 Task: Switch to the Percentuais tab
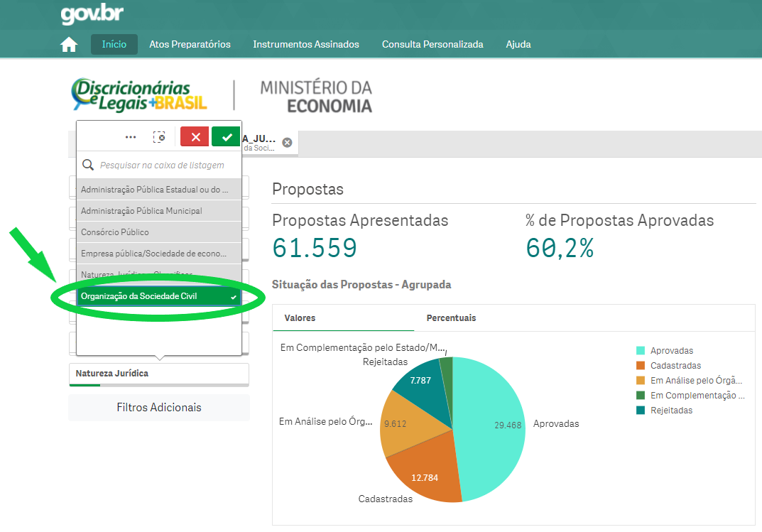(x=451, y=318)
